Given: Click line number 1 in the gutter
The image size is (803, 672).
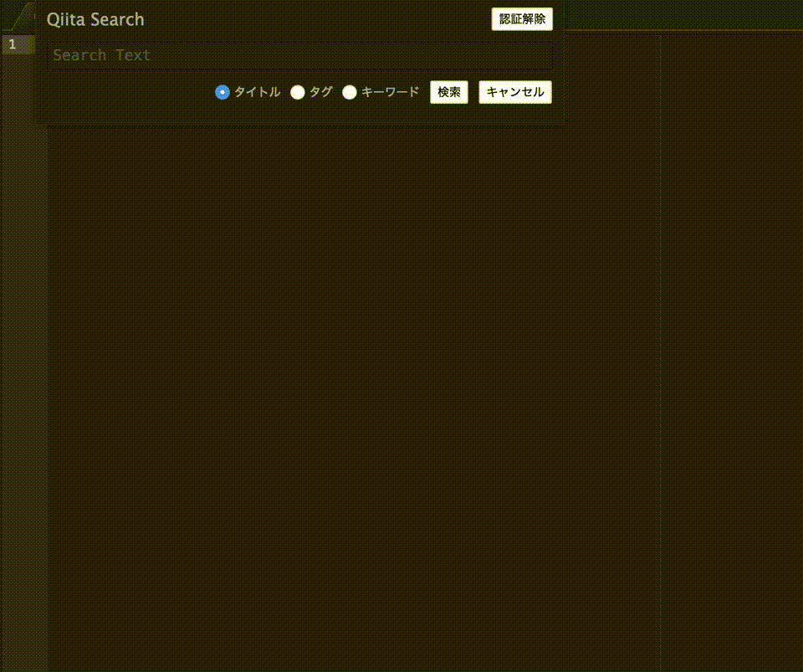Looking at the screenshot, I should point(13,44).
